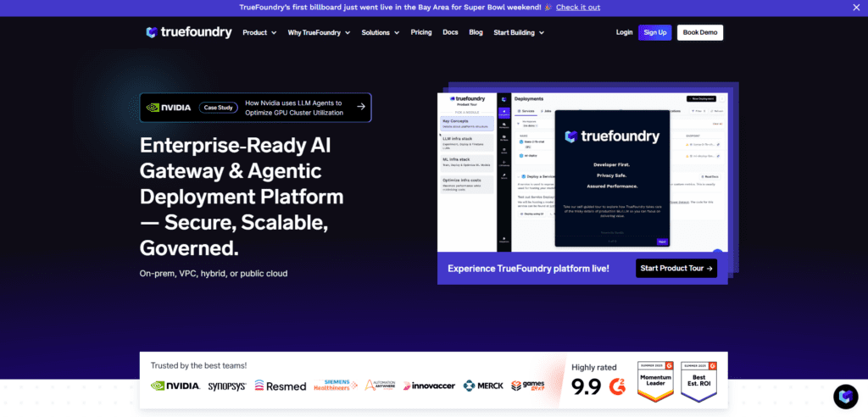Click NVIDIA logo in trusted teams
The width and height of the screenshot is (868, 417).
pyautogui.click(x=175, y=386)
